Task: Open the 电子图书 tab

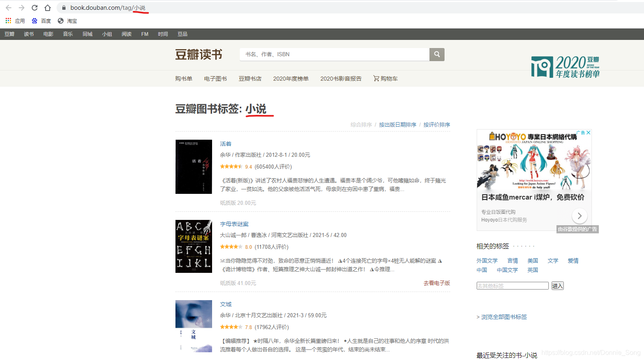Action: 215,79
